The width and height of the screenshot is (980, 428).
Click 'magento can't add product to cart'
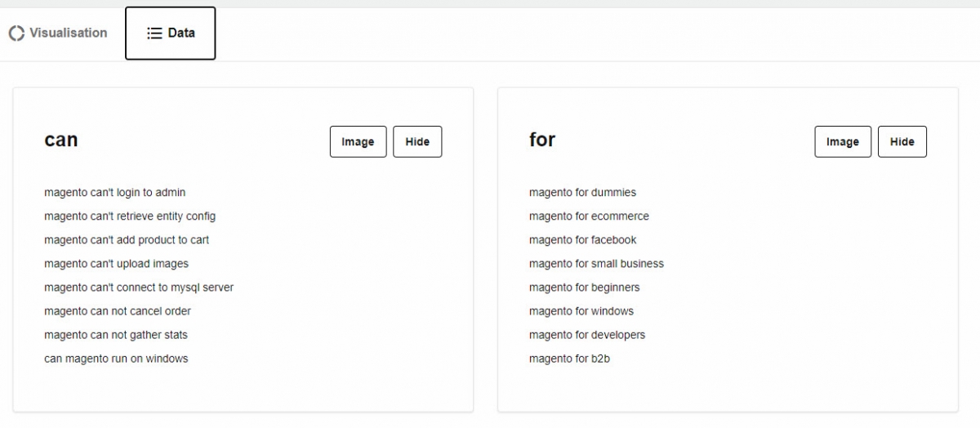click(127, 240)
